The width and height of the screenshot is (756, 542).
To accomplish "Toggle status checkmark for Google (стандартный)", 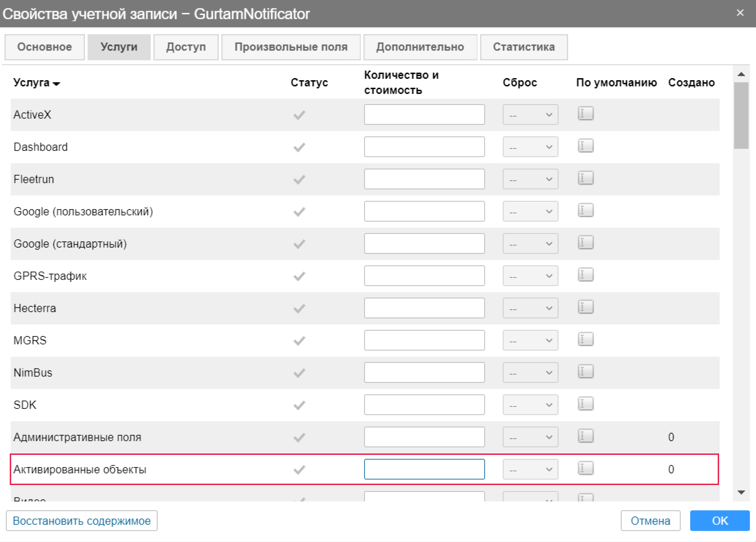I will coord(299,244).
